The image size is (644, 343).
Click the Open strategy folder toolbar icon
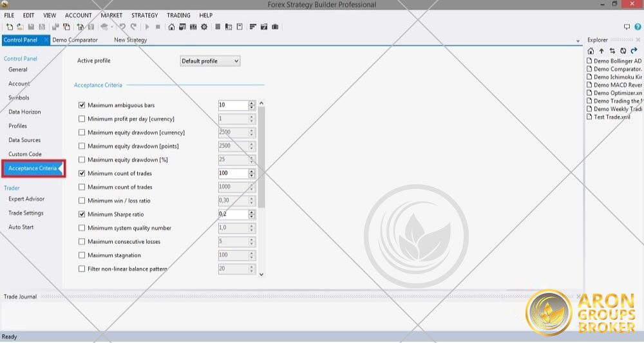[x=20, y=27]
